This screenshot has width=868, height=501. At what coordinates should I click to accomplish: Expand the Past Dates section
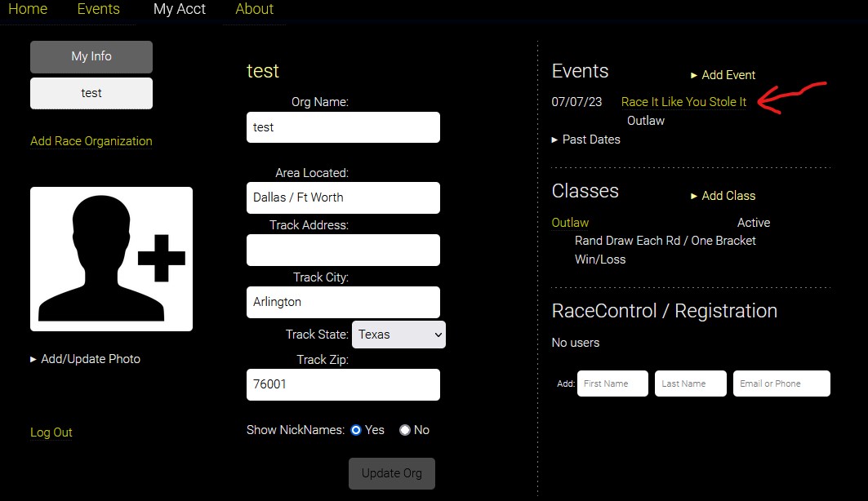point(586,140)
